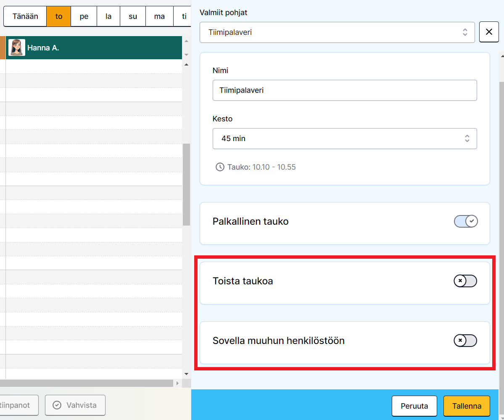Click the clock icon beside Tauko time
The image size is (504, 420).
coord(219,167)
